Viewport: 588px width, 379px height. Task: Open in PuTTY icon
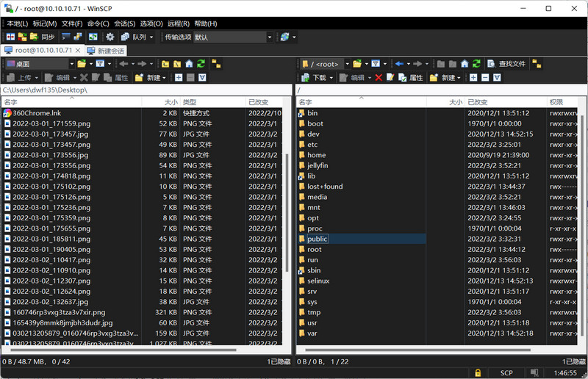tap(78, 37)
